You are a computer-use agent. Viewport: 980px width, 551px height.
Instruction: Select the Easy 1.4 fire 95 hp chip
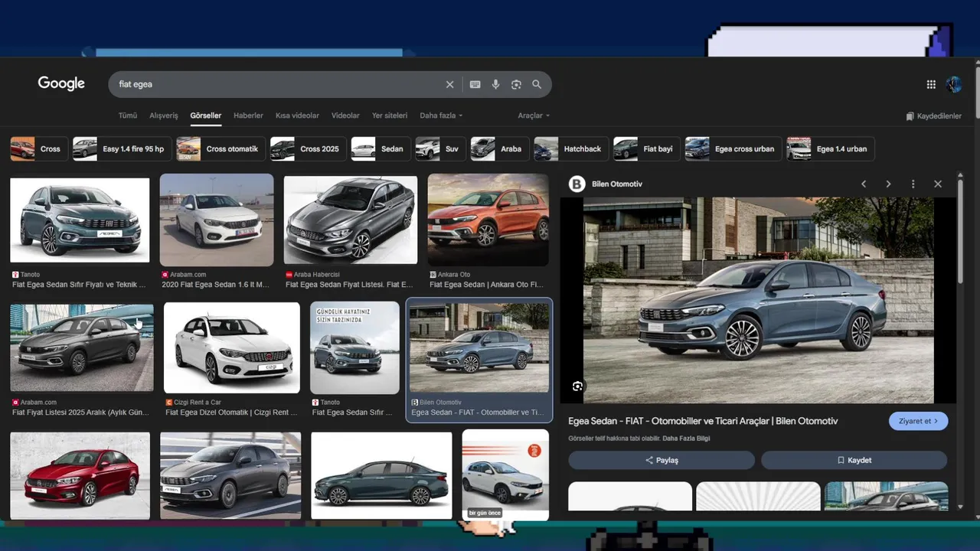pyautogui.click(x=122, y=148)
